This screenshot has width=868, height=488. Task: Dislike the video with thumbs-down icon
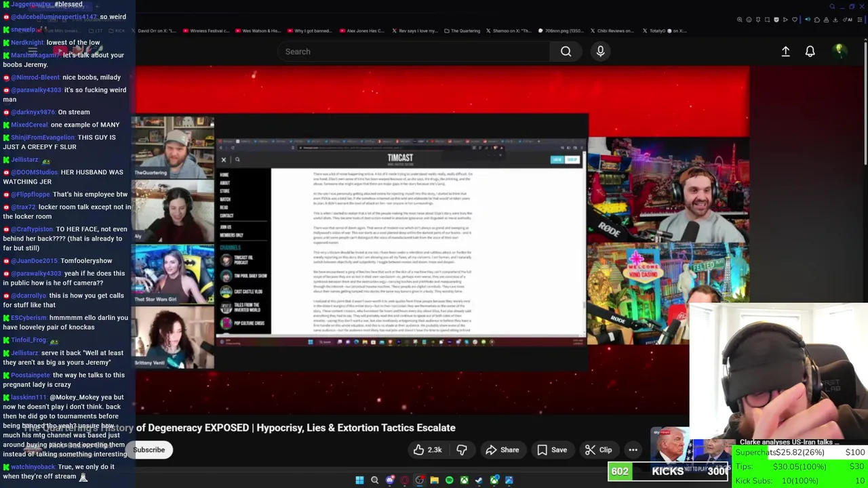462,450
